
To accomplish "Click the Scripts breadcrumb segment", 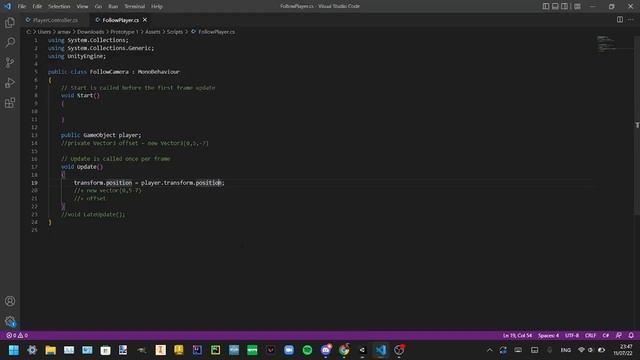I will [175, 32].
